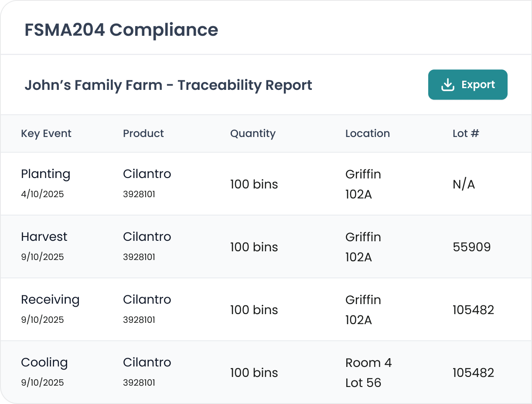Open the Planting event row
Screen dimensions: 532x404
[x=45, y=174]
